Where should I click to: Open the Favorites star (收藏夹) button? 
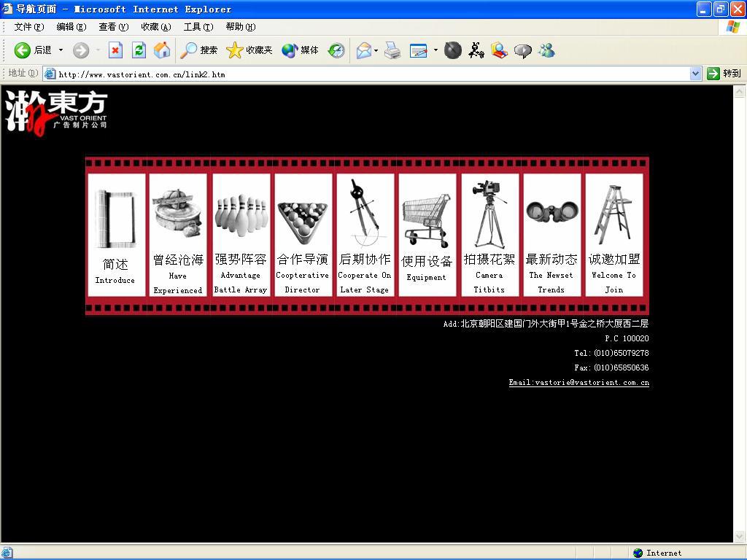[x=249, y=50]
